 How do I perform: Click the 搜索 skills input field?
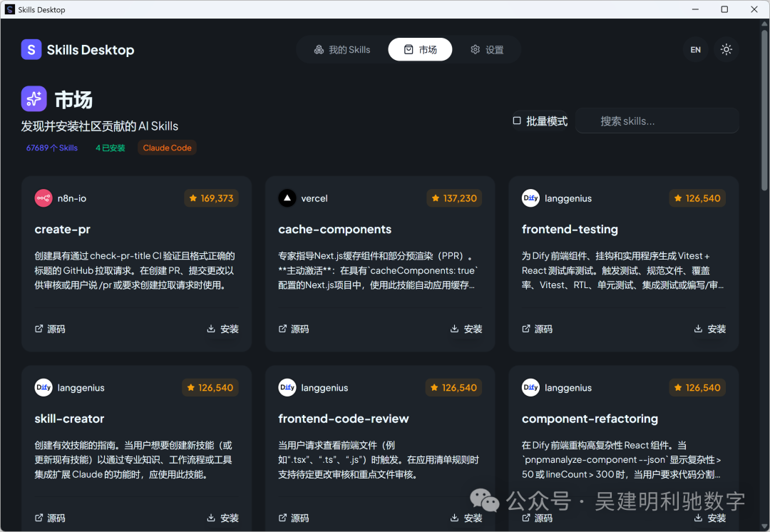656,121
